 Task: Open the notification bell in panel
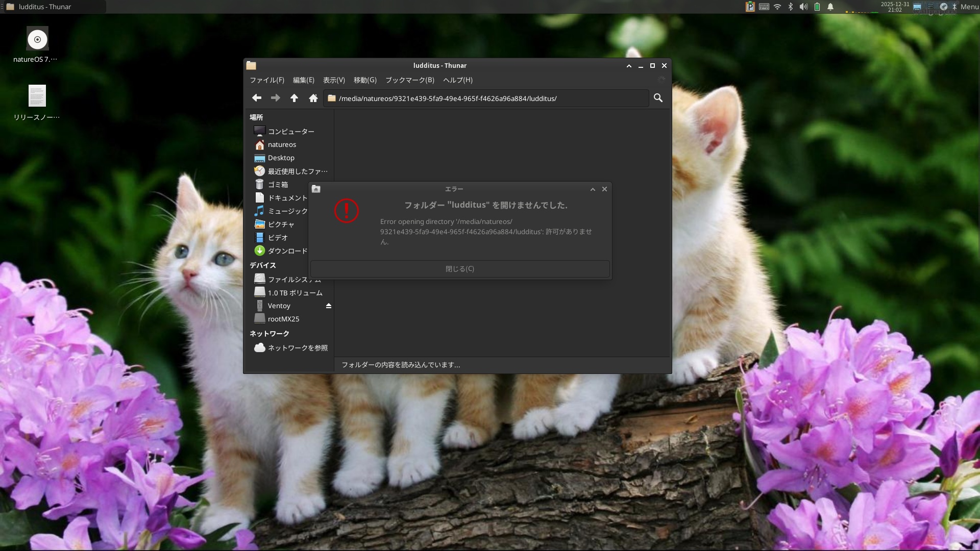830,7
